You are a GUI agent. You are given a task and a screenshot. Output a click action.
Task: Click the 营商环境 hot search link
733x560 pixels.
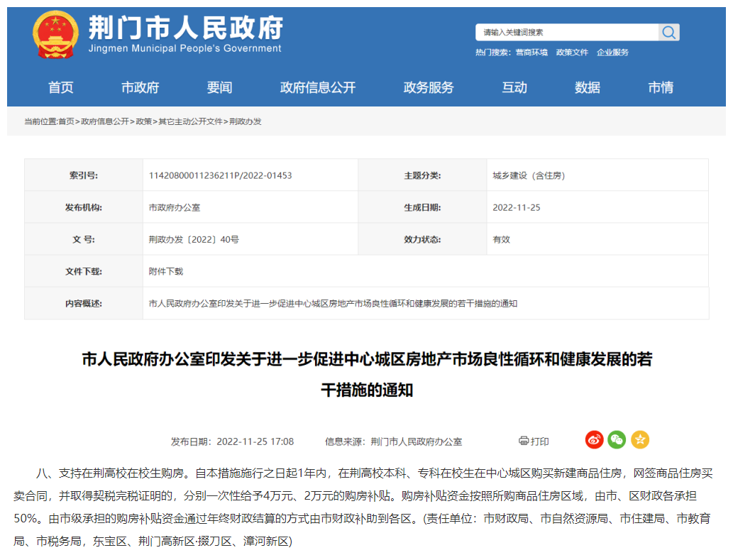click(x=531, y=53)
